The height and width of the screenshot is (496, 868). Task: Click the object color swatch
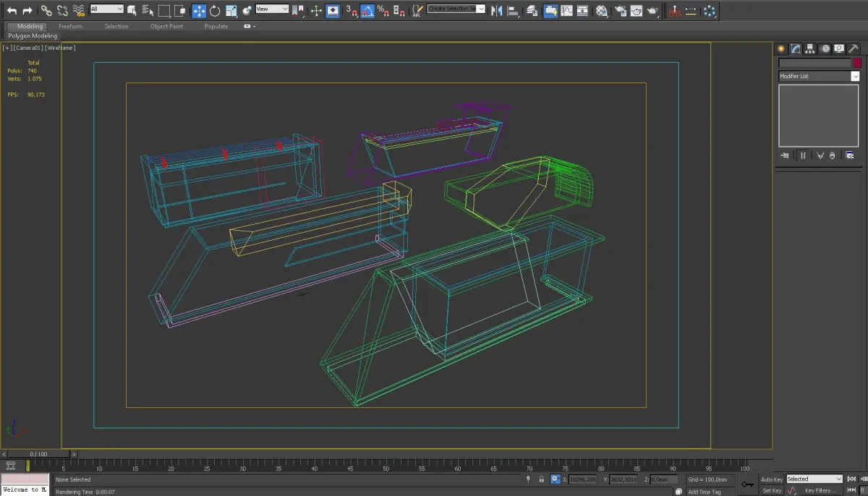[857, 63]
